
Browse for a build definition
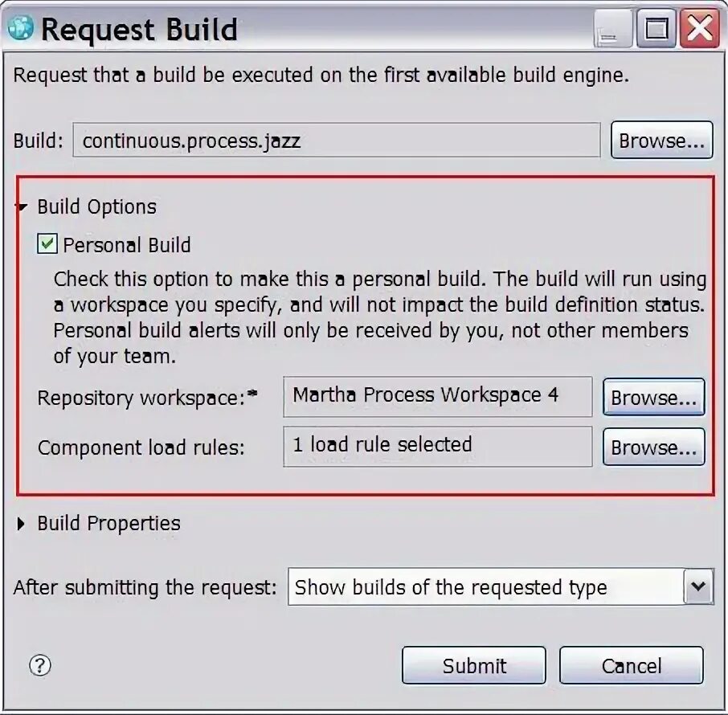(661, 141)
